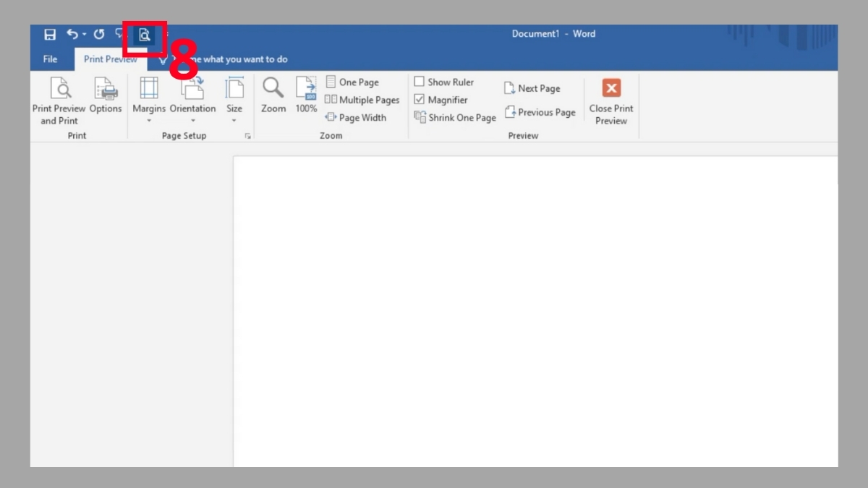Viewport: 868px width, 488px height.
Task: Choose Multiple Pages view
Action: tap(362, 100)
